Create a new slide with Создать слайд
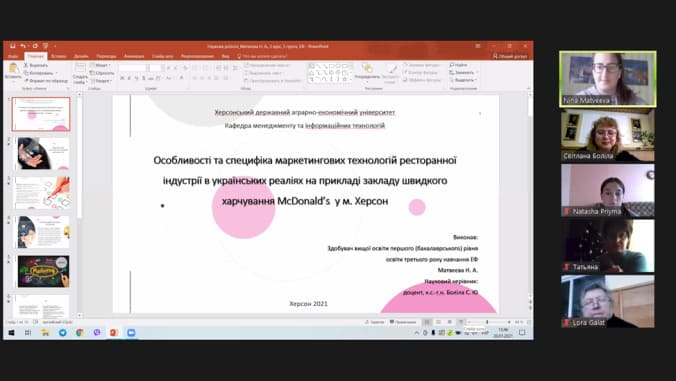This screenshot has width=676, height=381. point(80,72)
